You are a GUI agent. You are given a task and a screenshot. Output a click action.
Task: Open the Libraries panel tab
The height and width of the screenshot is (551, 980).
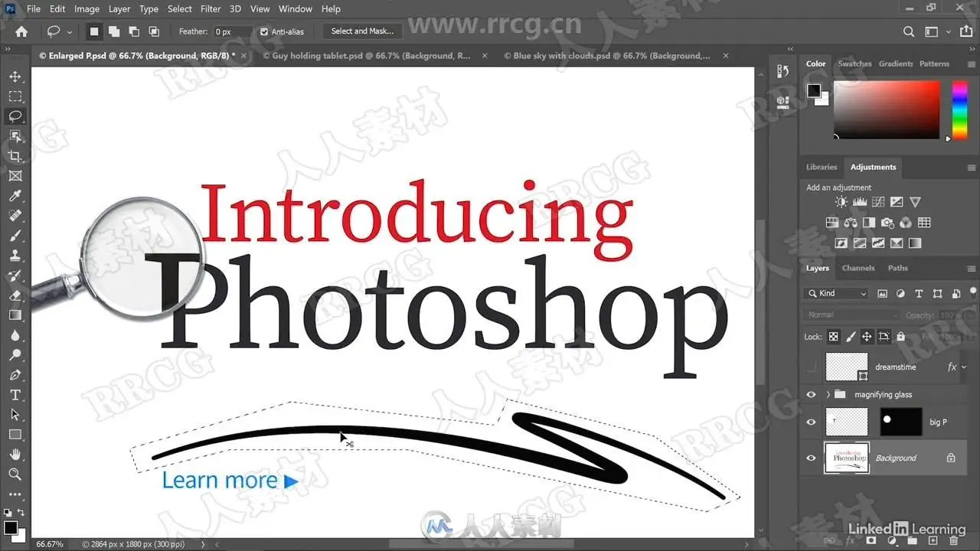tap(822, 168)
